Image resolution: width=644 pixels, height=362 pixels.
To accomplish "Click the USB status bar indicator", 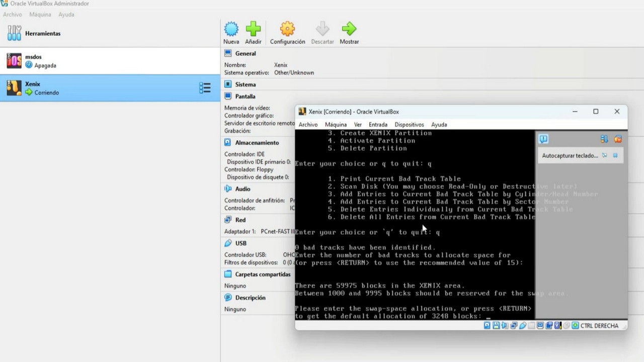I will [x=523, y=326].
